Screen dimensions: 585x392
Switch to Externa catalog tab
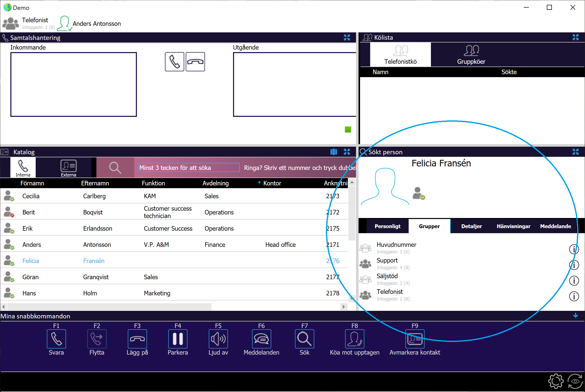coord(68,168)
